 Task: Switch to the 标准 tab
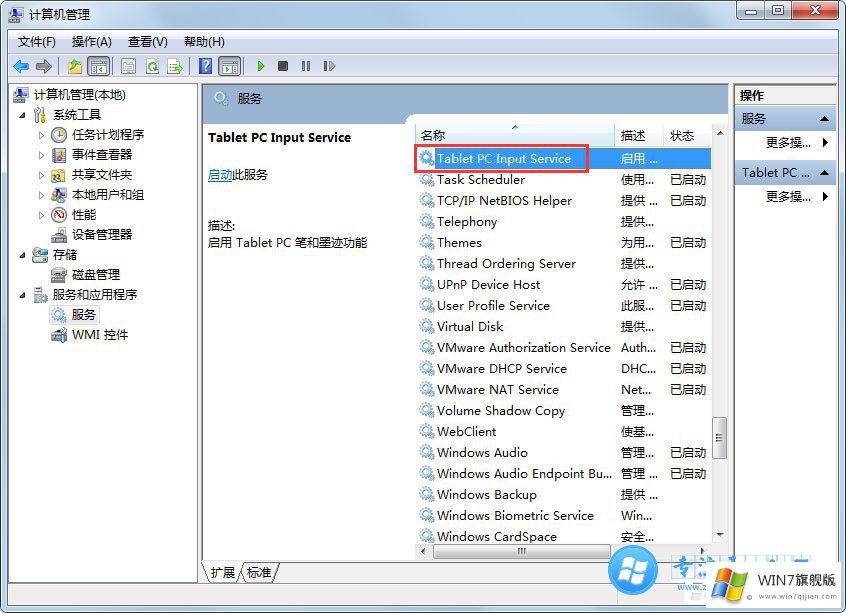[x=259, y=572]
